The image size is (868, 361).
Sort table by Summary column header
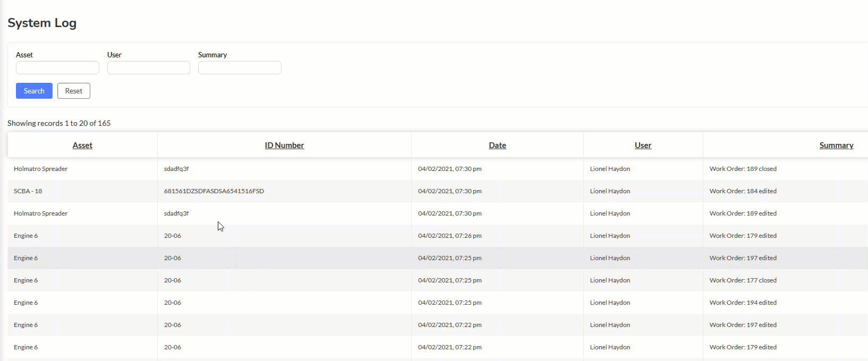click(x=837, y=145)
